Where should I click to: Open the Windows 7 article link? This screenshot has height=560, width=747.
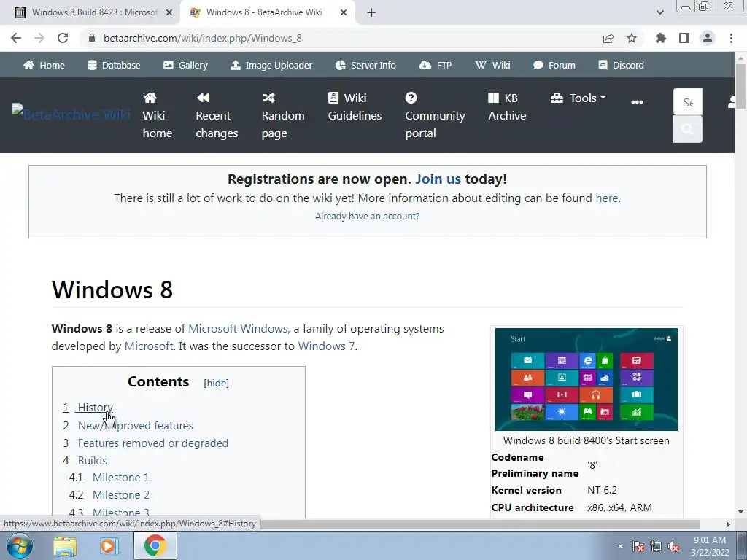tap(326, 346)
